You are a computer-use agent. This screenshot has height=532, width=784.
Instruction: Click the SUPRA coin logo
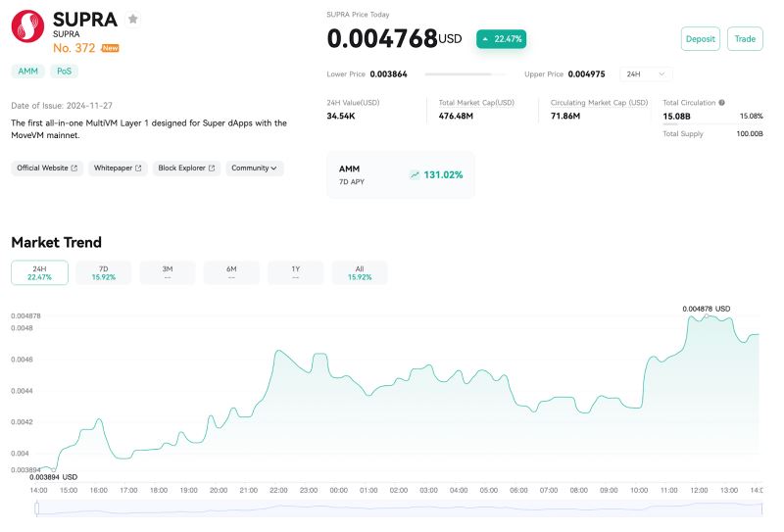(x=27, y=26)
